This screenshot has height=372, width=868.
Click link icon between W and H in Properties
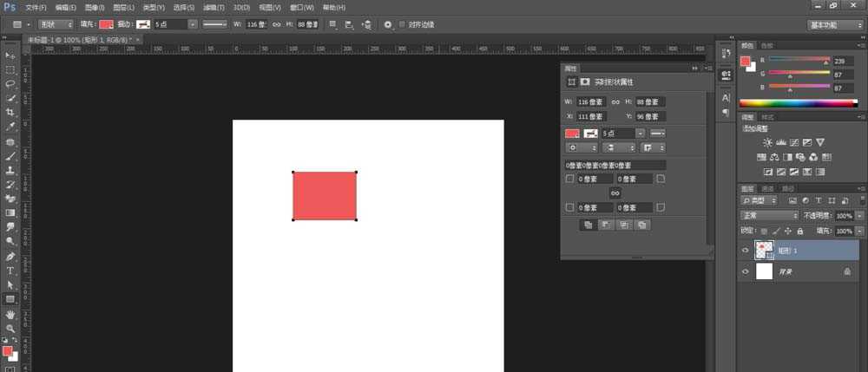pos(615,101)
